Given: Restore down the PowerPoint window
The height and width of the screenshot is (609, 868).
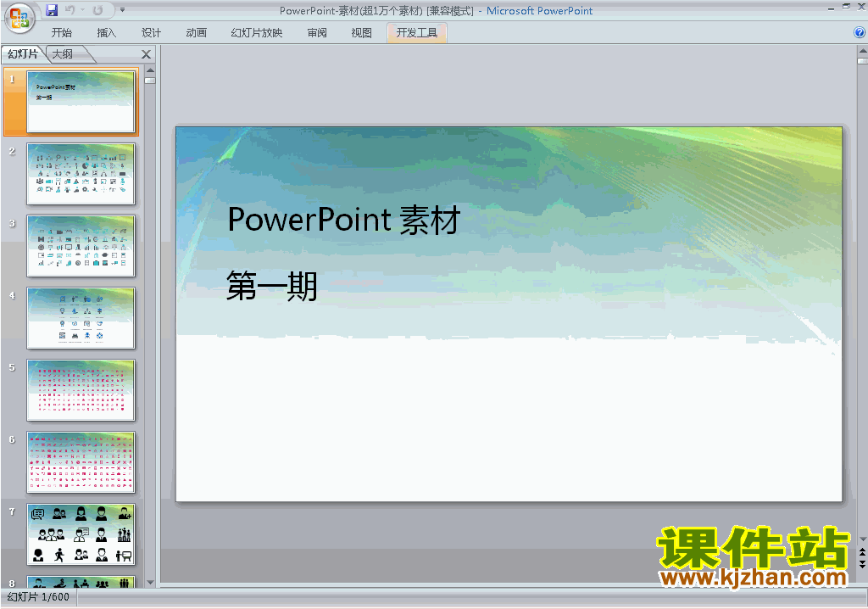Looking at the screenshot, I should click(x=846, y=7).
